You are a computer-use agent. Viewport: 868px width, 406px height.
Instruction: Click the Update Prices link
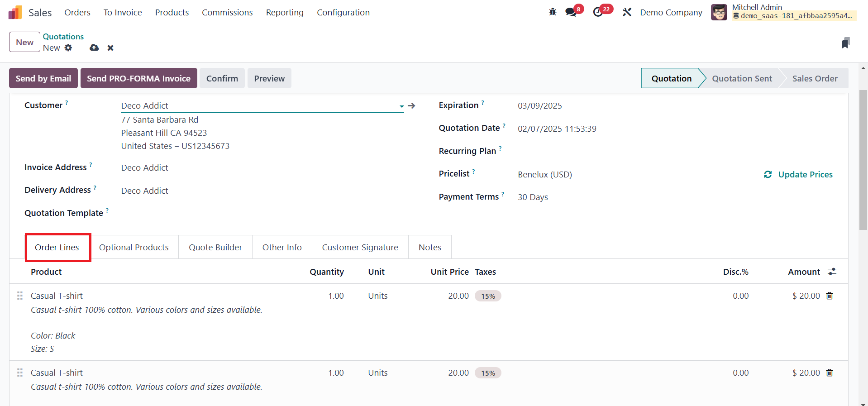tap(799, 174)
